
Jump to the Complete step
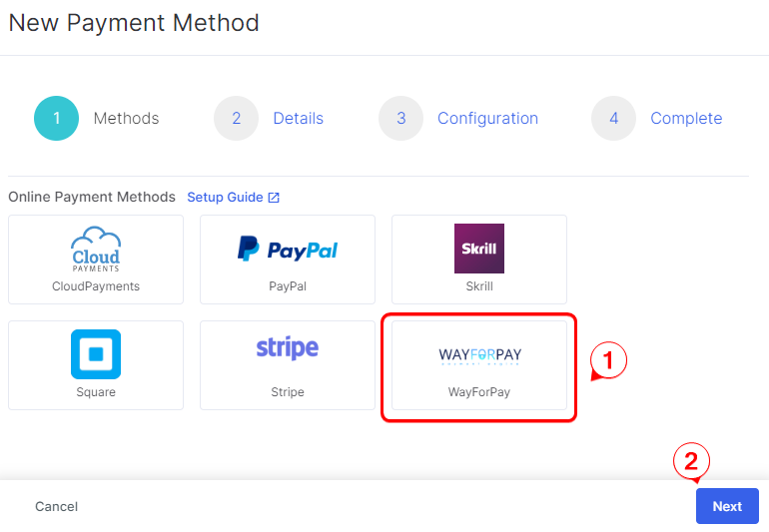click(x=686, y=118)
